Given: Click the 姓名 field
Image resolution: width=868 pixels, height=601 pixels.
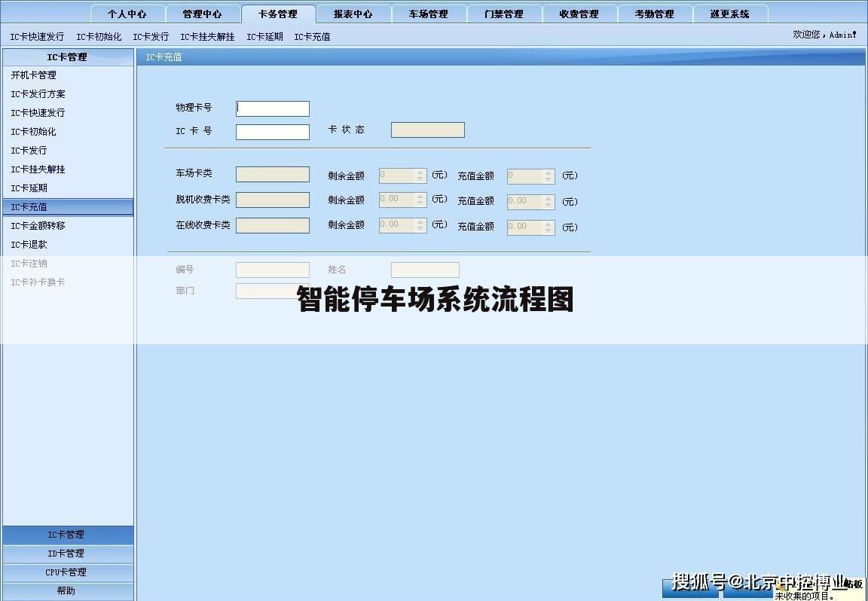Looking at the screenshot, I should [425, 270].
